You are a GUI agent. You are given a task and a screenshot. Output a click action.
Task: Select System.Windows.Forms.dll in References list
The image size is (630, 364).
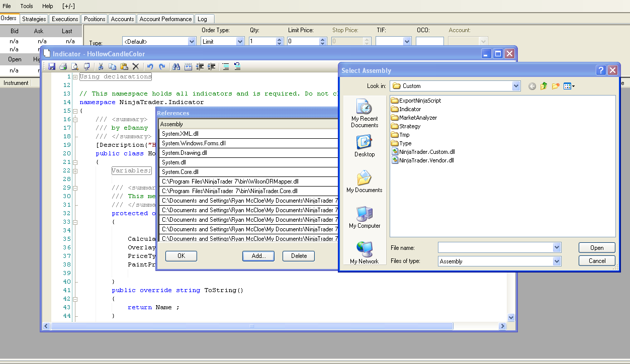tap(249, 143)
